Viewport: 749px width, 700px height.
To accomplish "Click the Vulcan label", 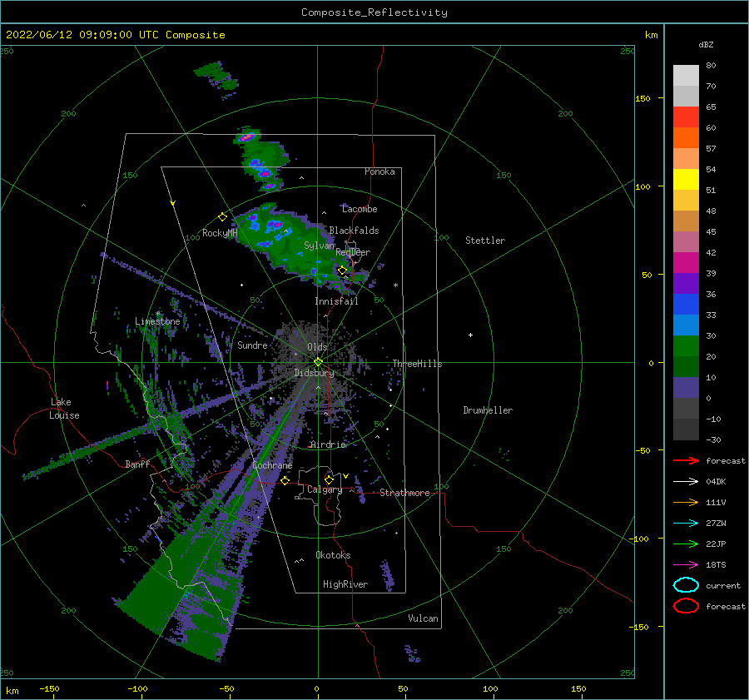I will (423, 618).
